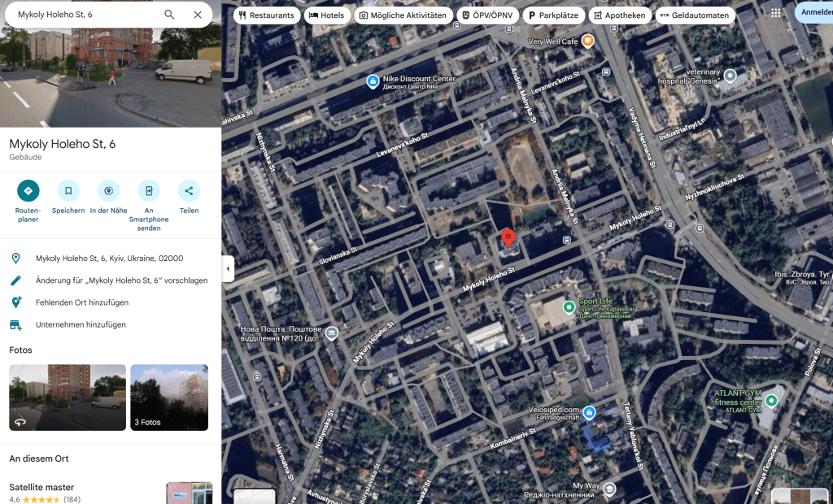Image resolution: width=833 pixels, height=504 pixels.
Task: Send to phone via An Smartphone senden
Action: 149,191
